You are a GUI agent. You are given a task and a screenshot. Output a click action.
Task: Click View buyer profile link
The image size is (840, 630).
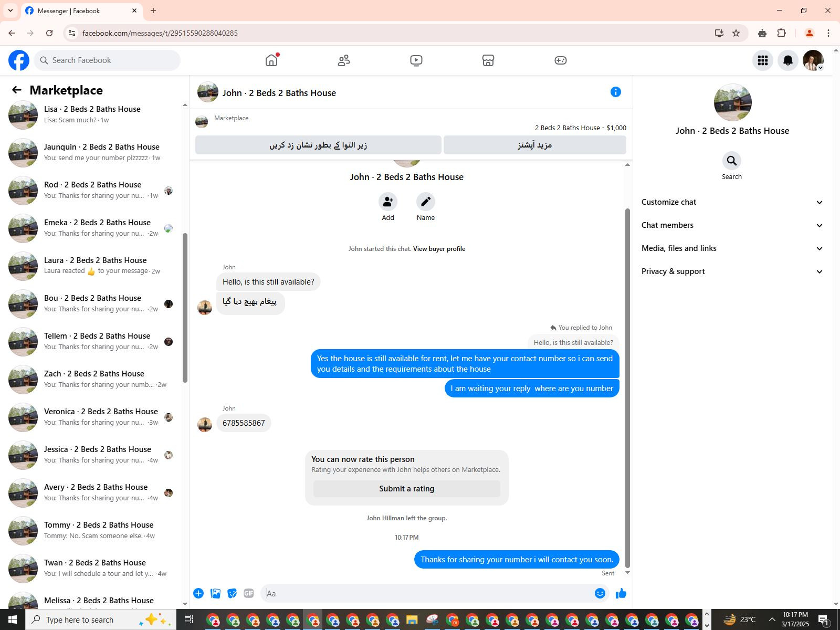click(x=439, y=249)
